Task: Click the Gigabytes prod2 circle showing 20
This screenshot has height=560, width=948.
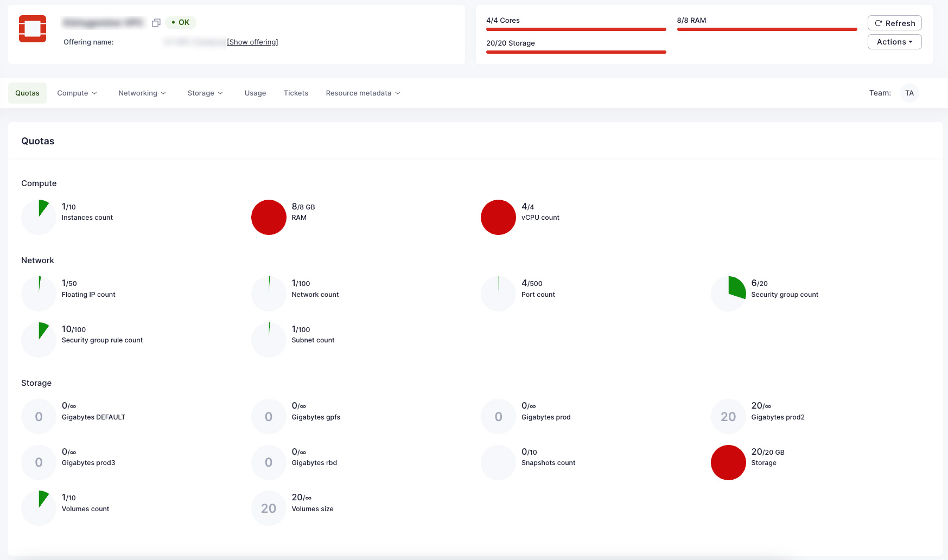Action: (728, 416)
